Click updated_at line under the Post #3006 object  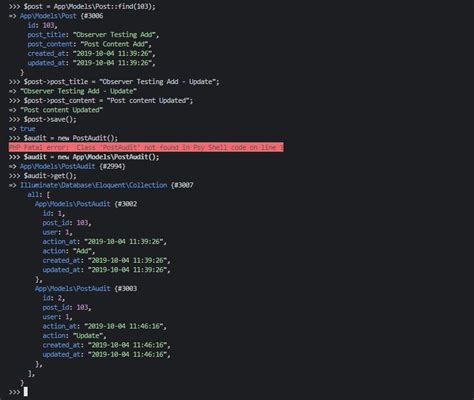[x=92, y=63]
